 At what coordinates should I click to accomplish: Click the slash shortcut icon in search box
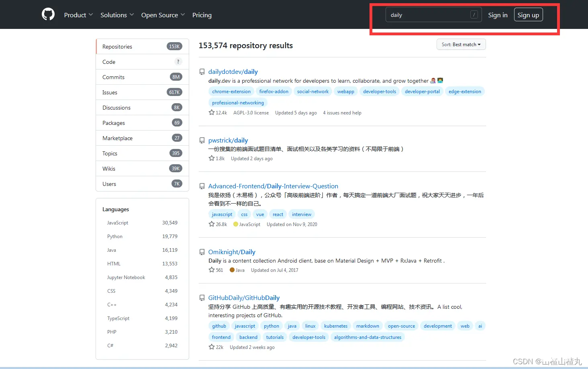[x=474, y=15]
